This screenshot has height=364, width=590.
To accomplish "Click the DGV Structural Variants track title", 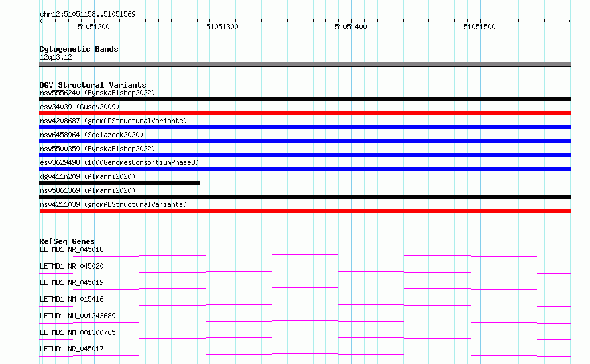I will pos(93,85).
